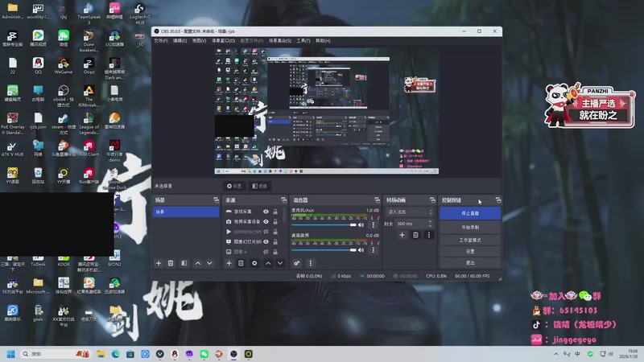This screenshot has width=644, height=362.
Task: Enable 工作室模式 studio mode button
Action: [x=470, y=240]
